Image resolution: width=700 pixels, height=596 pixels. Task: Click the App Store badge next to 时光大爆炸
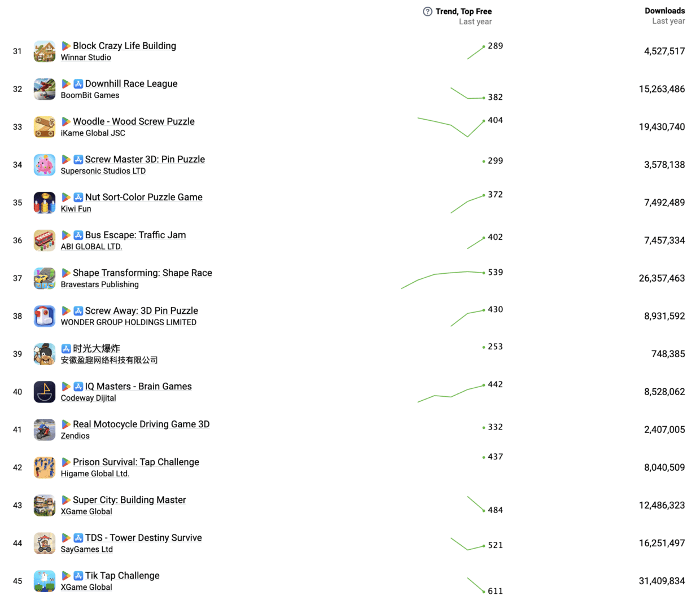tap(66, 349)
